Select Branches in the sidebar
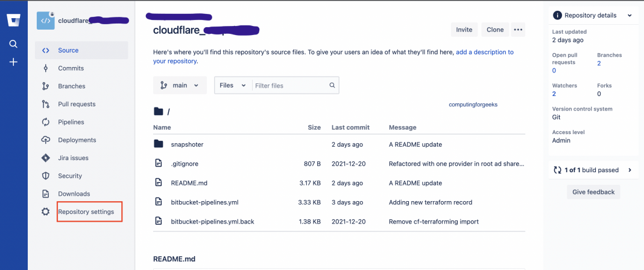644x270 pixels. click(72, 86)
